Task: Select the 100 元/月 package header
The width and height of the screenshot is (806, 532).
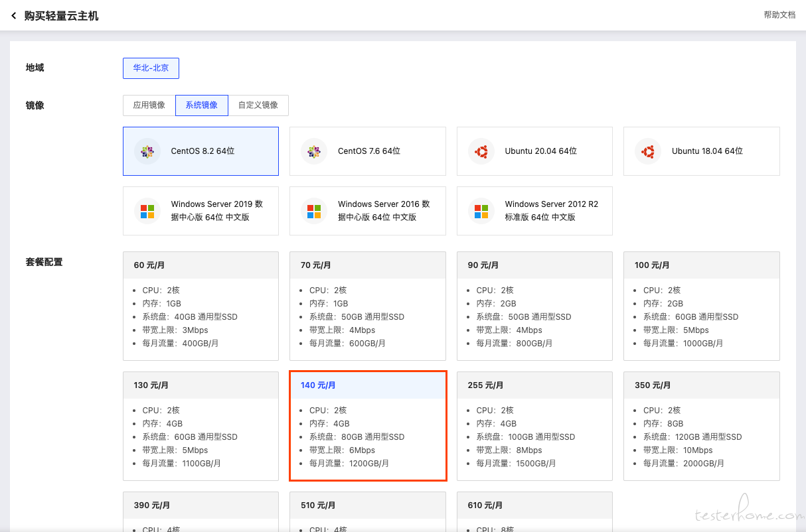Action: [x=701, y=265]
